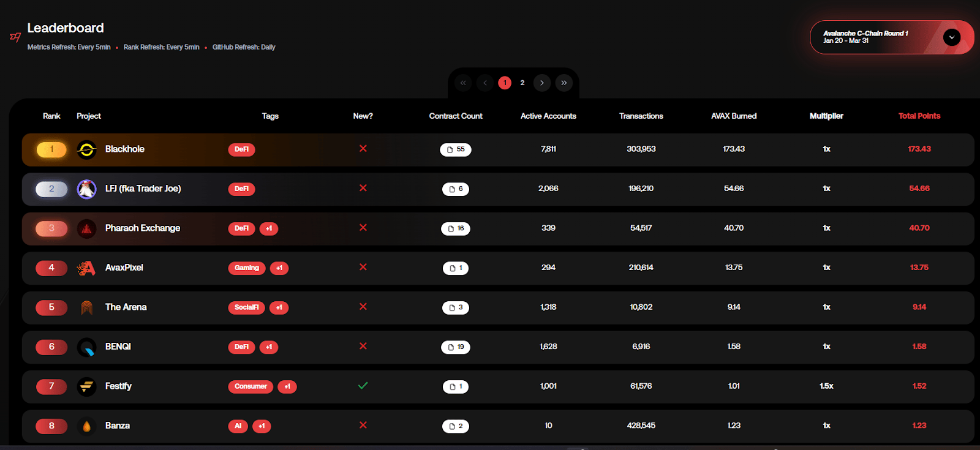Click the BENQI project logo

point(86,347)
